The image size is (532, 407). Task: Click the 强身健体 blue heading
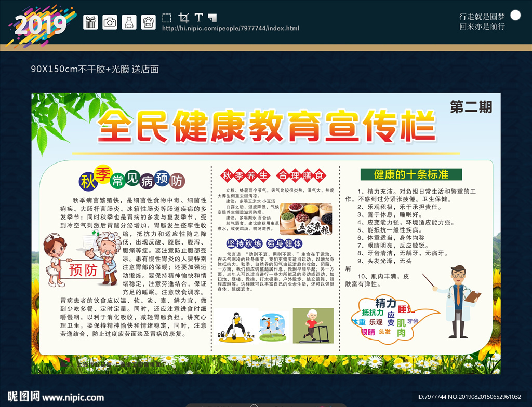[x=284, y=243]
